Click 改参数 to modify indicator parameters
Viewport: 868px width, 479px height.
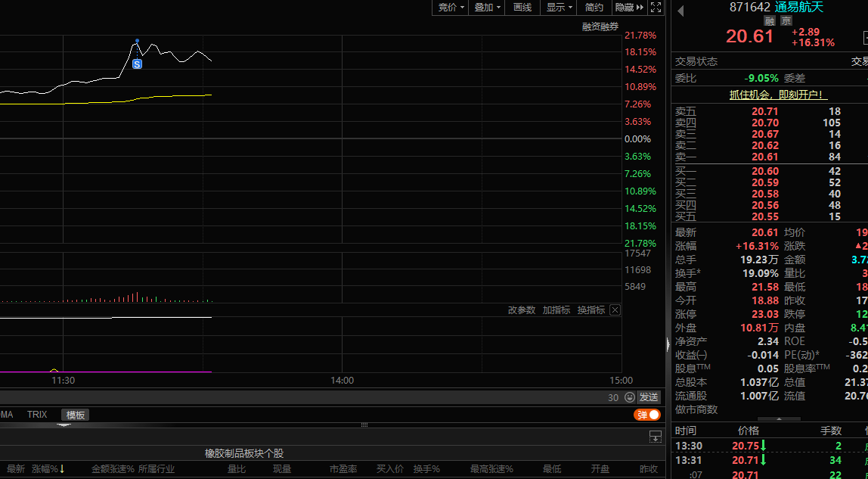click(x=522, y=310)
